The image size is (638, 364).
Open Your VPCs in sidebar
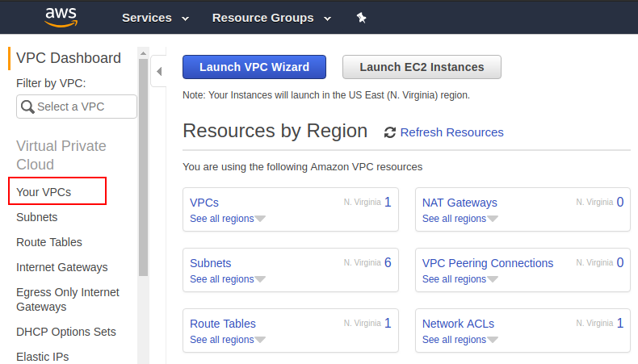pos(44,192)
